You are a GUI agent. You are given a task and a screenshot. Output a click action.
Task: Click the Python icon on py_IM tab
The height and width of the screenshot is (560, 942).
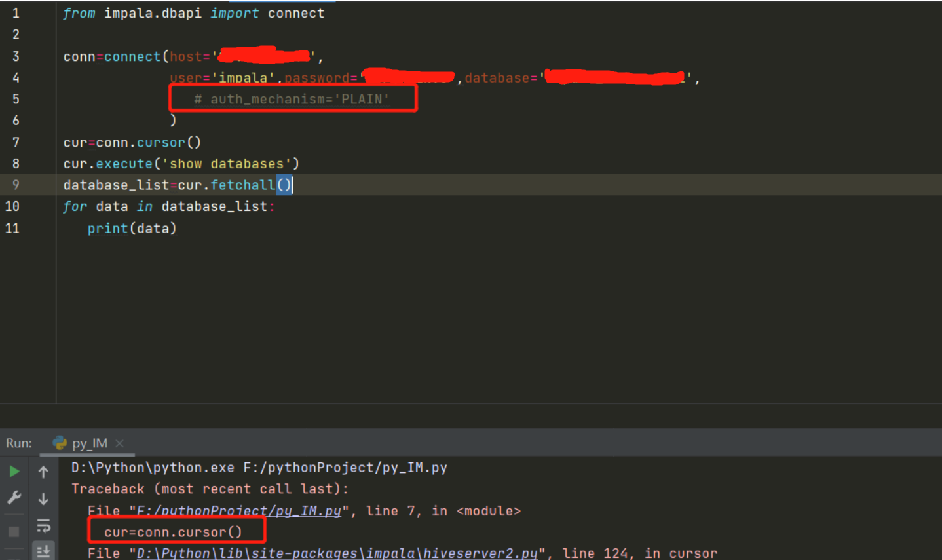[60, 443]
